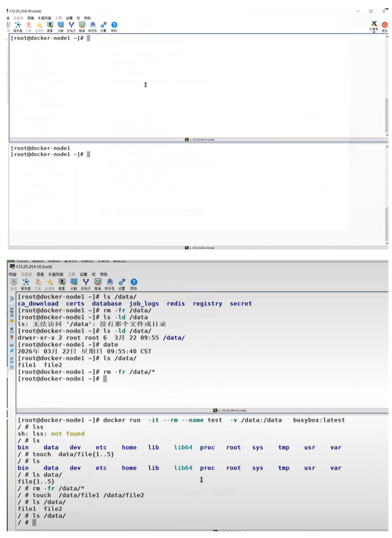Click scroll-down arrow of second pane, upper window
392x538 pixels.
click(x=387, y=243)
